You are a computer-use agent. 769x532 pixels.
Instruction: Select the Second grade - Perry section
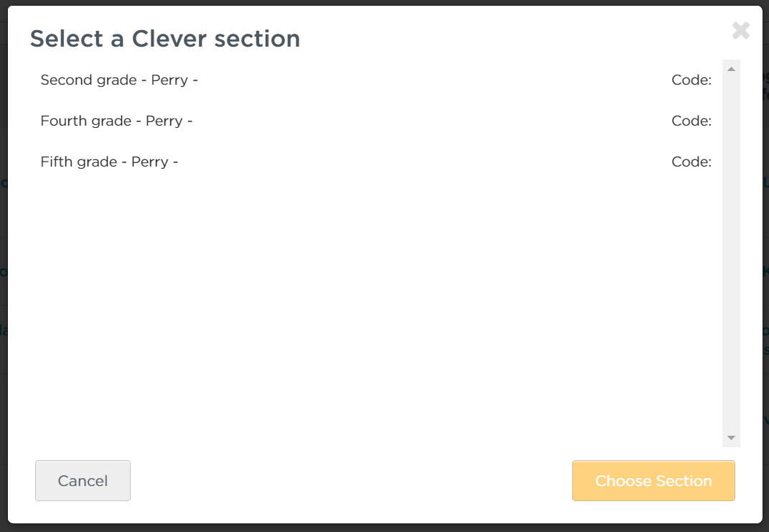[376, 80]
